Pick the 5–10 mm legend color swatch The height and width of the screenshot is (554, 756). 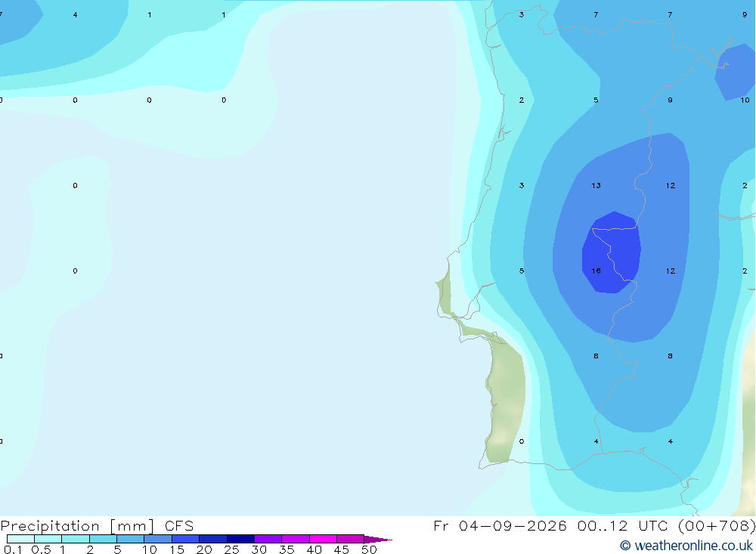131,539
